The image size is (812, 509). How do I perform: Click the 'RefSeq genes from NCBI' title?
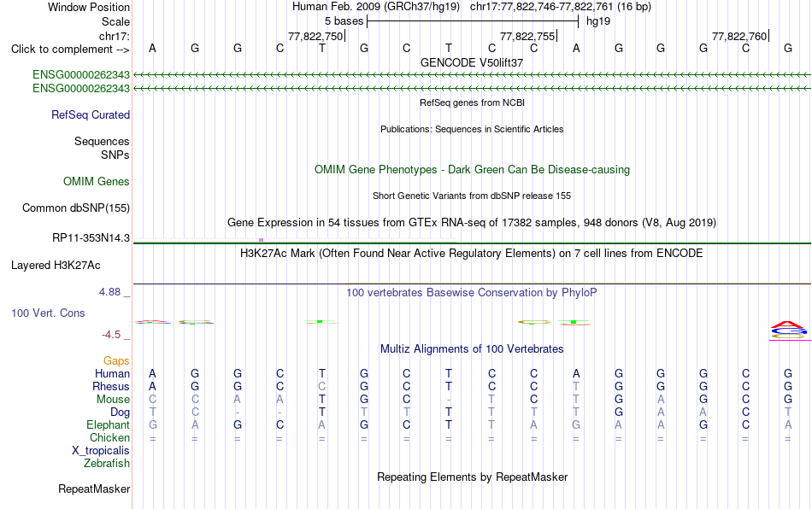point(472,102)
